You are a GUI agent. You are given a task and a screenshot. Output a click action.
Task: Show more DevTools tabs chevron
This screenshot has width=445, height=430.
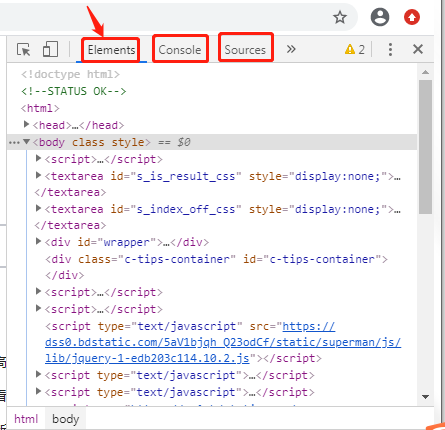pos(291,49)
